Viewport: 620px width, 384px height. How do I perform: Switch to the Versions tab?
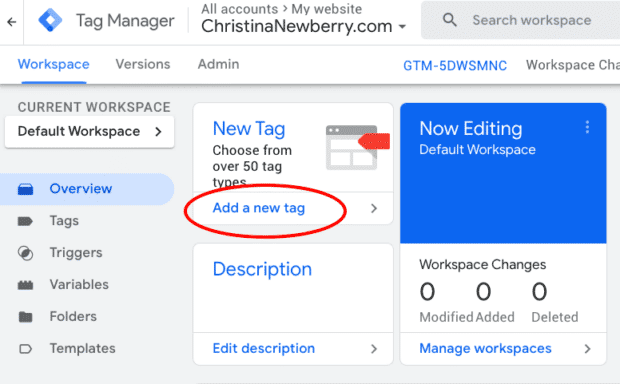(x=143, y=64)
